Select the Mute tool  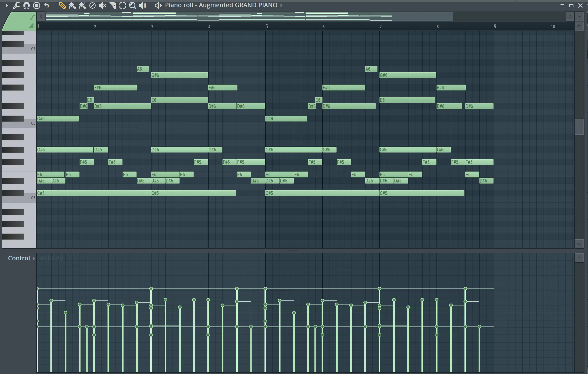point(102,5)
